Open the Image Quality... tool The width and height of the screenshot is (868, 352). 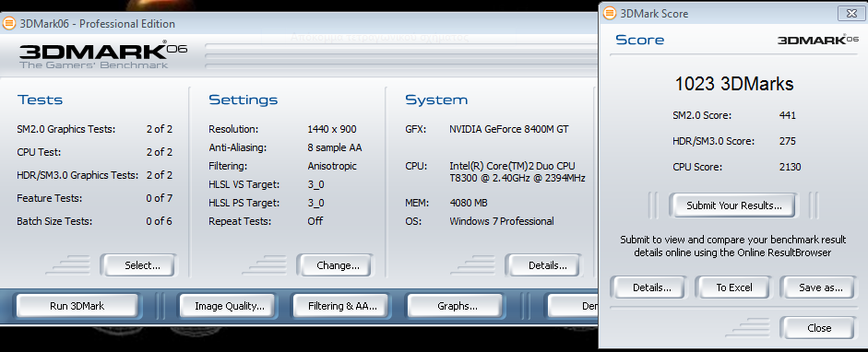click(x=229, y=306)
